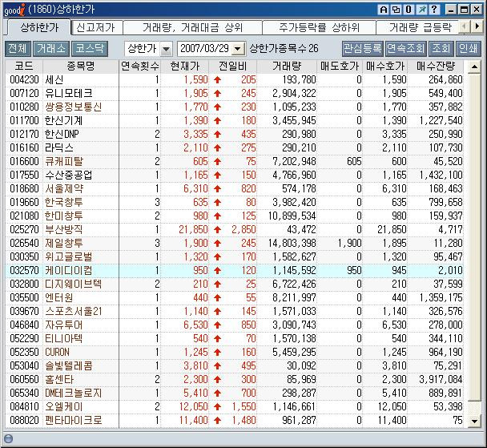Select the 펜타마이크로 stock name
This screenshot has width=487, height=448.
(74, 421)
